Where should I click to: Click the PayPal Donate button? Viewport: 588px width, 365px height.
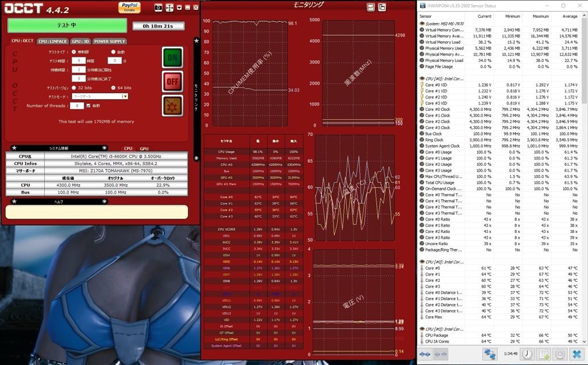(x=129, y=7)
